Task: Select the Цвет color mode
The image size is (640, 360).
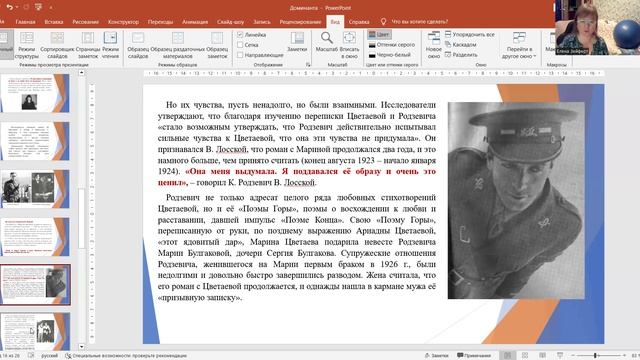Action: click(379, 35)
